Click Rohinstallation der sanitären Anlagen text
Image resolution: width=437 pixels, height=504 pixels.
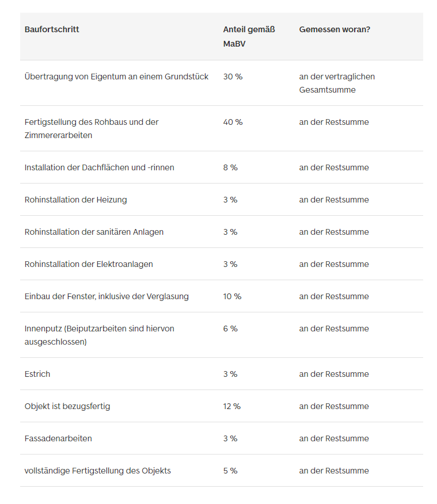[x=94, y=232]
